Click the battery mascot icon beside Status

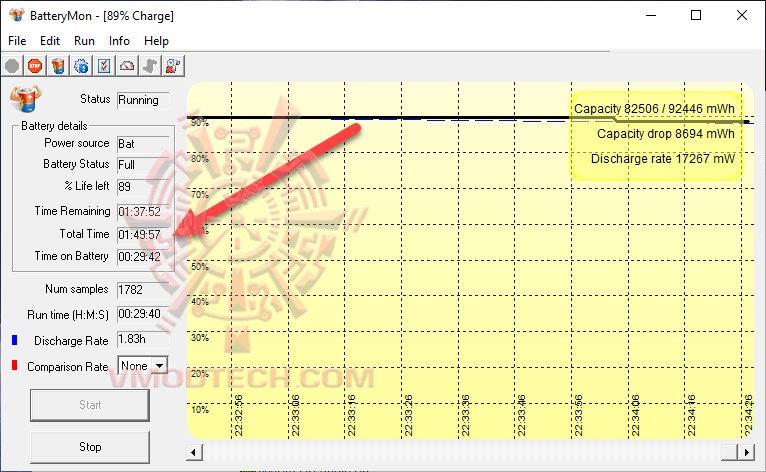click(26, 99)
